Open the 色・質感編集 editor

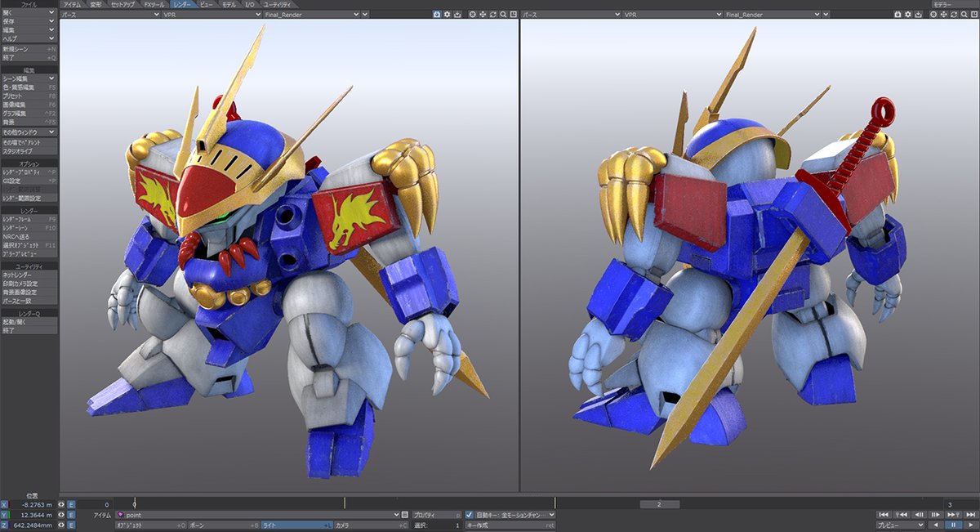click(29, 87)
